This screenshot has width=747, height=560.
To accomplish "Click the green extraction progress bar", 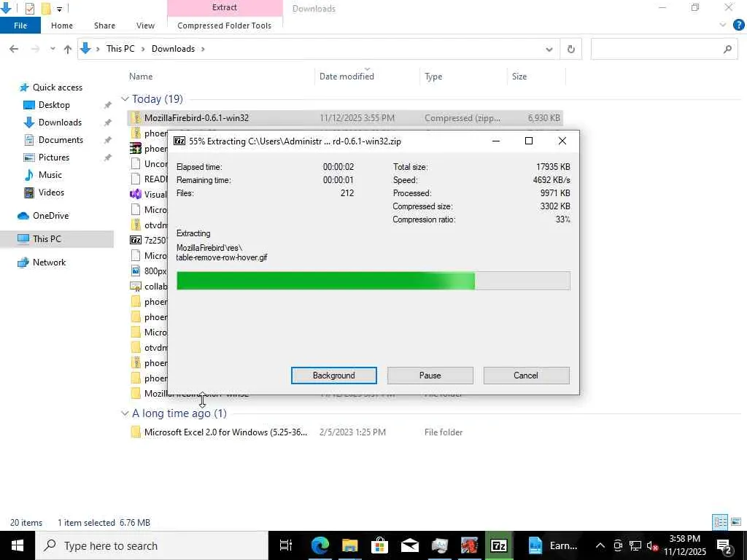I will [373, 281].
